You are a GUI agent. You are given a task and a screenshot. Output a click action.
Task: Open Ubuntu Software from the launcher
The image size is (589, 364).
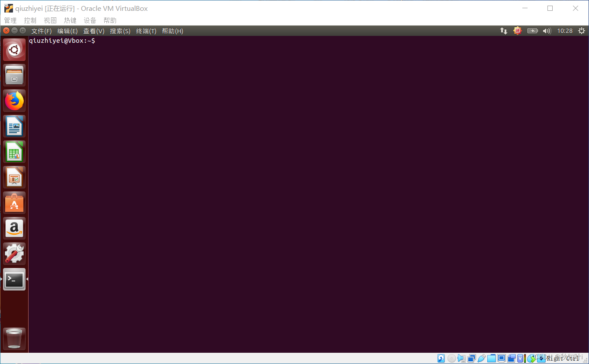click(14, 202)
